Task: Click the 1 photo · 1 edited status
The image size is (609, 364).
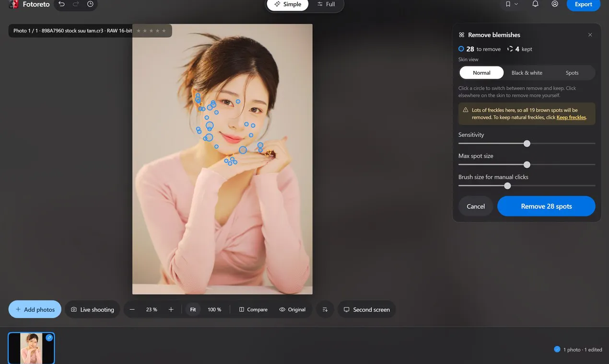Action: pos(578,350)
